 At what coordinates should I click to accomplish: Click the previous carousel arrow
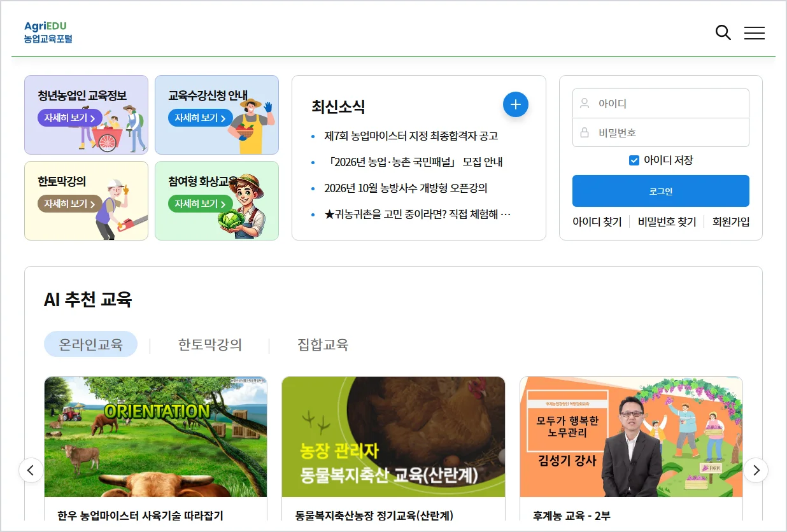31,470
